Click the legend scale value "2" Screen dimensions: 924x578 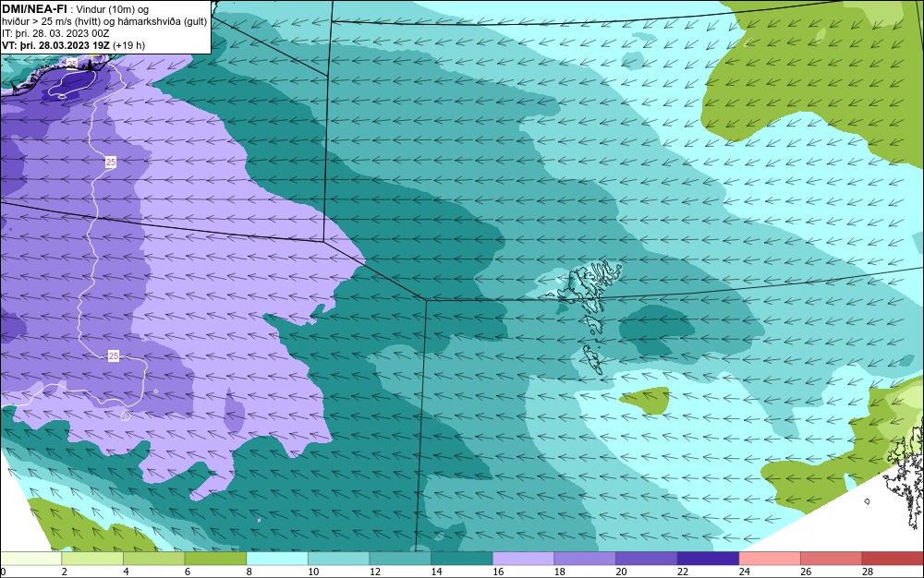coord(65,572)
